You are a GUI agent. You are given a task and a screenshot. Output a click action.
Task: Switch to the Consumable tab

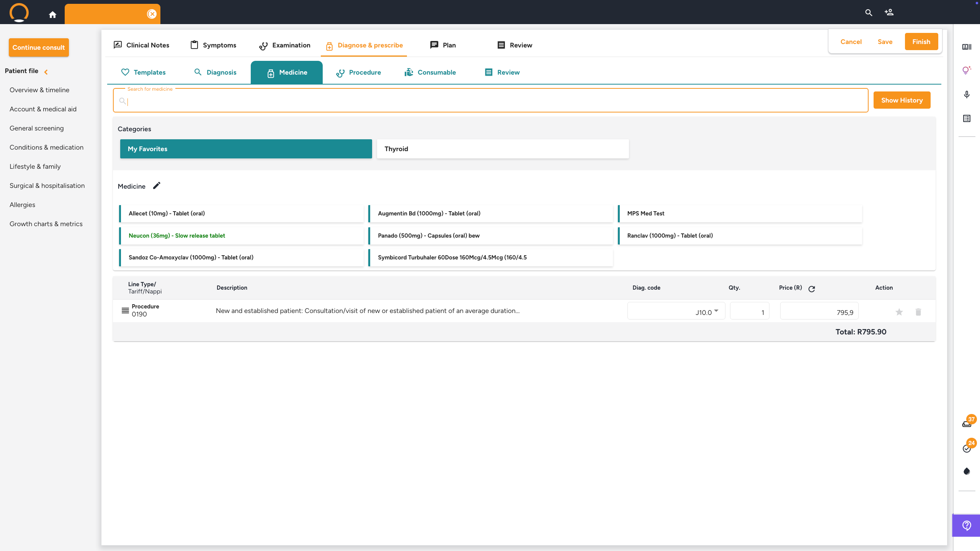430,72
